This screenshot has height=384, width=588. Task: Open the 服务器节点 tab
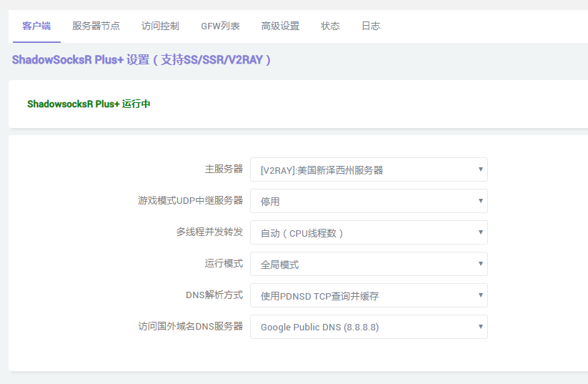[x=96, y=26]
